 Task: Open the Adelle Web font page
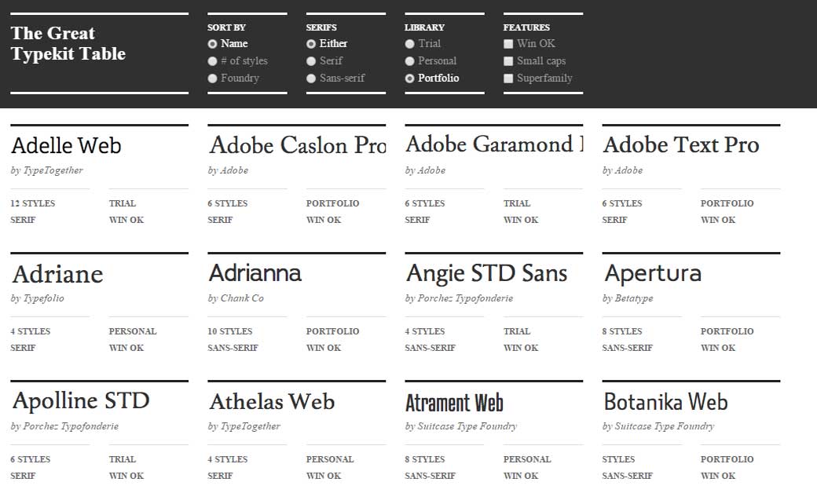[x=66, y=145]
